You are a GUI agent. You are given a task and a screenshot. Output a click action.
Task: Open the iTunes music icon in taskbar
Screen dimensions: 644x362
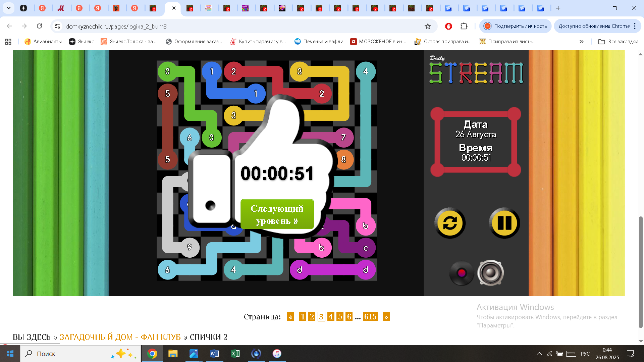277,354
